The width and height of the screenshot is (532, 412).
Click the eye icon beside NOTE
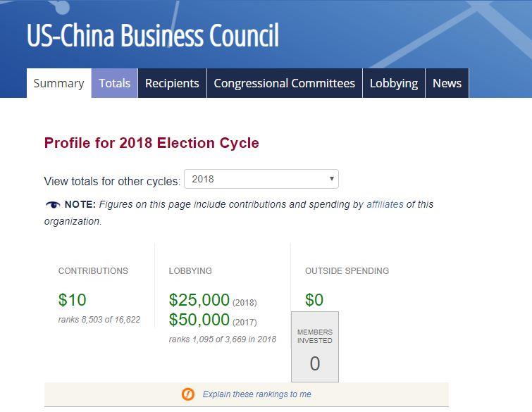(53, 204)
